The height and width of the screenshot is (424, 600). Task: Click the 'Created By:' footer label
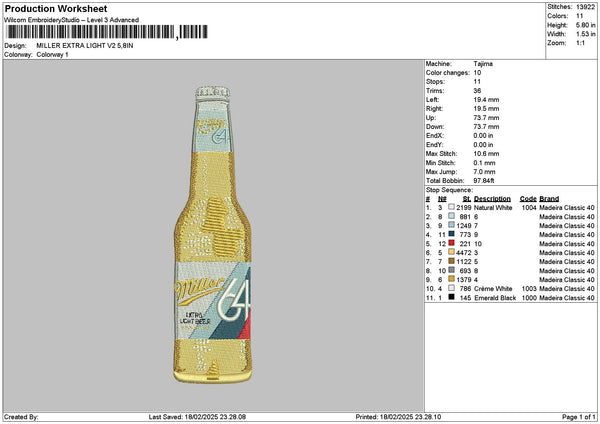(x=21, y=417)
